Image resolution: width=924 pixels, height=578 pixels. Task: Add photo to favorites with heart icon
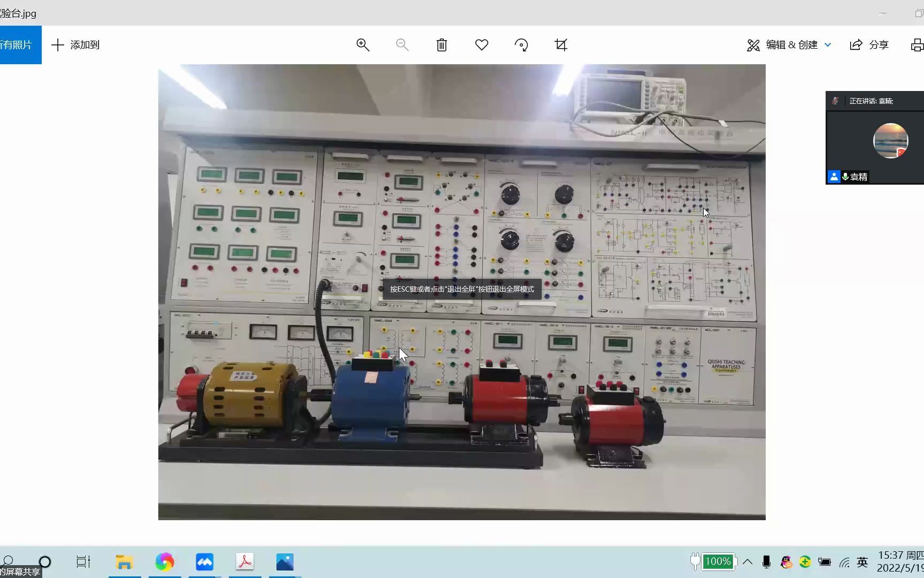[x=482, y=45]
